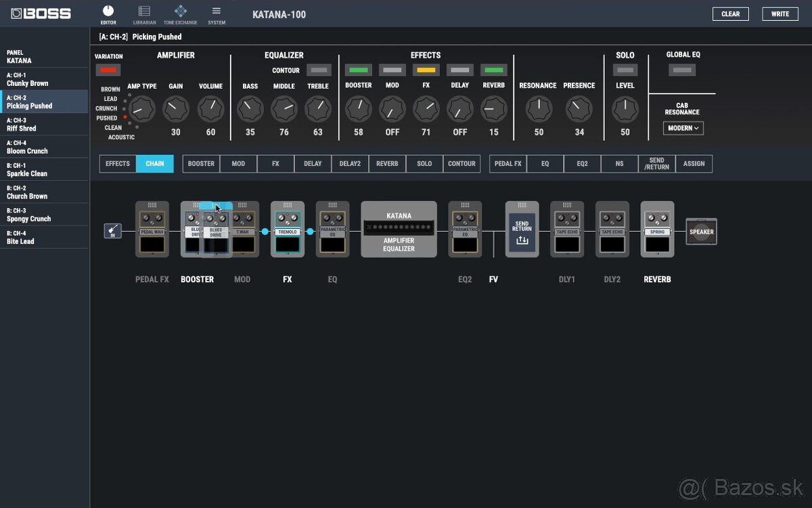Open the Cab Resonance Modern dropdown
Screen dimensions: 812x508
click(683, 128)
